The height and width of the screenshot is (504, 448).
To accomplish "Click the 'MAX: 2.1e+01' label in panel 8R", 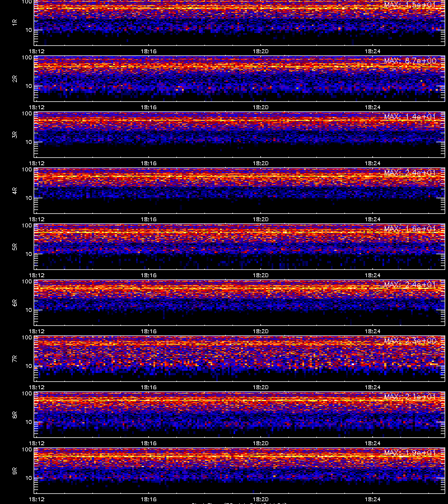I will pyautogui.click(x=410, y=396).
